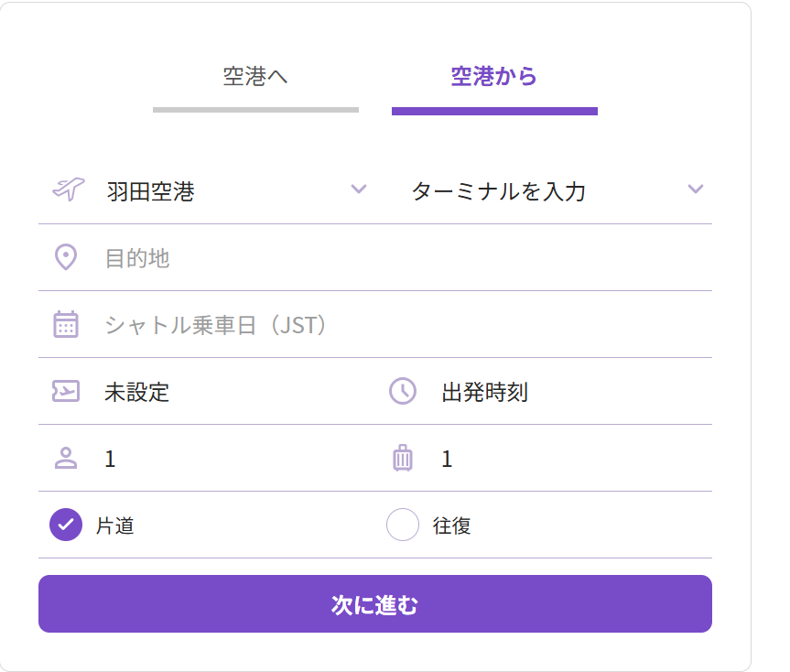Click the location pin icon
790x672 pixels.
coord(66,258)
